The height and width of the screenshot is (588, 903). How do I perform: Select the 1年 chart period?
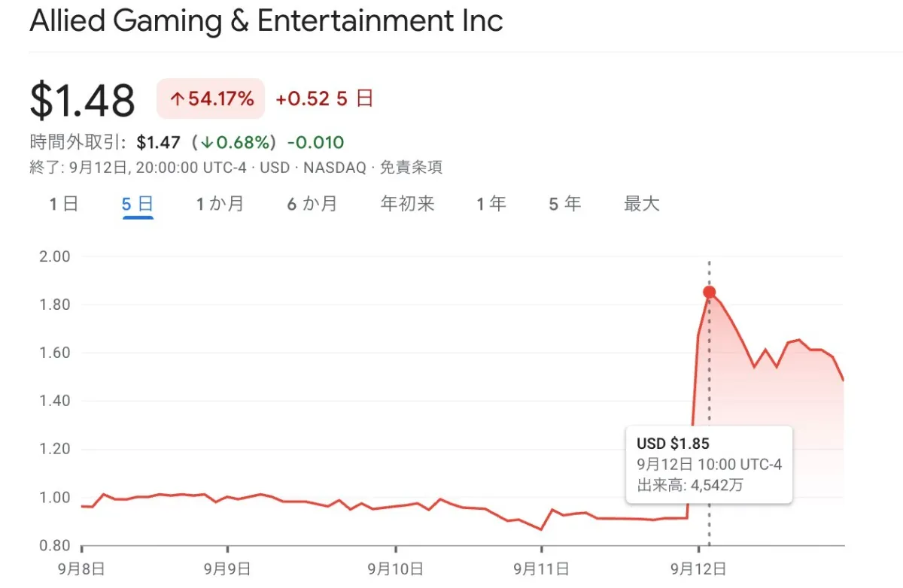[x=491, y=203]
